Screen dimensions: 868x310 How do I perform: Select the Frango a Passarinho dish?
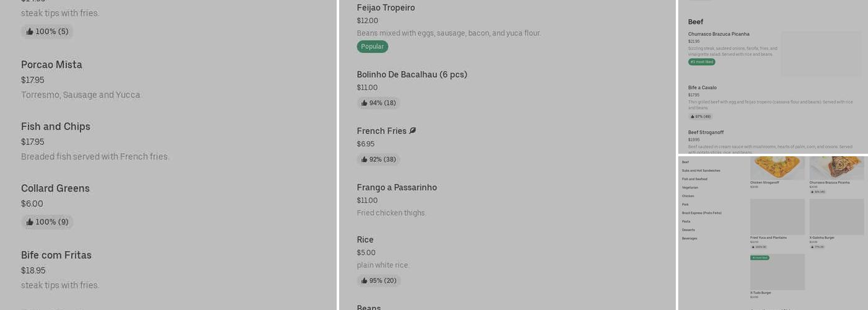397,187
